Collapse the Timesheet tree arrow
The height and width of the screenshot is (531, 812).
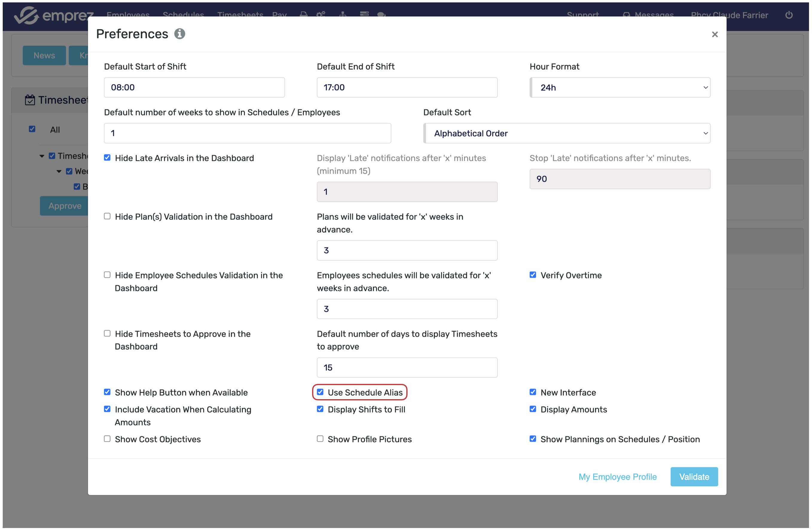point(42,156)
